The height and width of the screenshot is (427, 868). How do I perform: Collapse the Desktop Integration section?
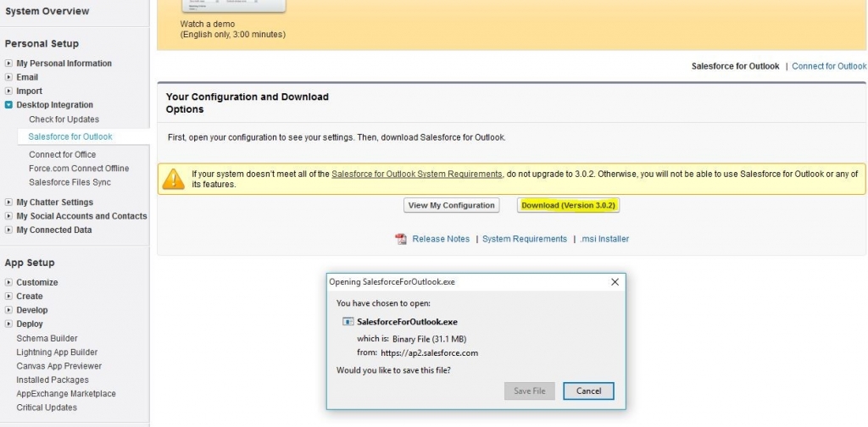coord(8,105)
